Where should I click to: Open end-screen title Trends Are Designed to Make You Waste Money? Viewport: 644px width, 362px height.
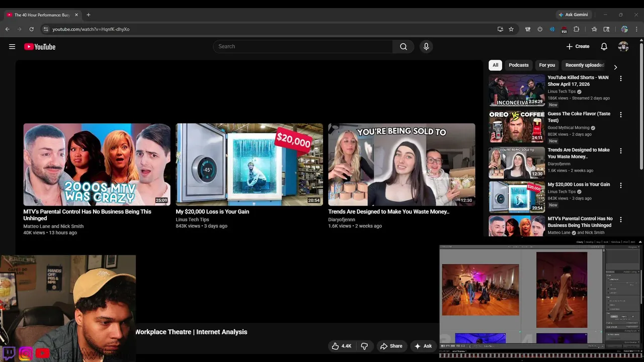(x=389, y=212)
